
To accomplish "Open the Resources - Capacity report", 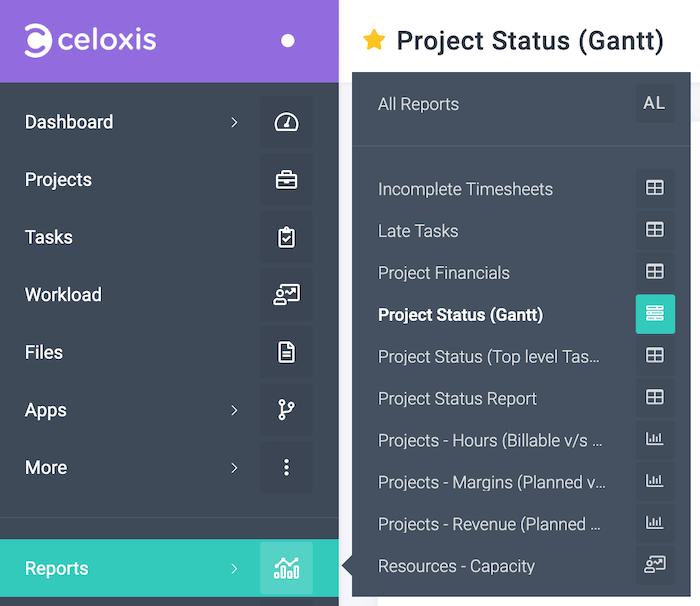I will point(456,566).
